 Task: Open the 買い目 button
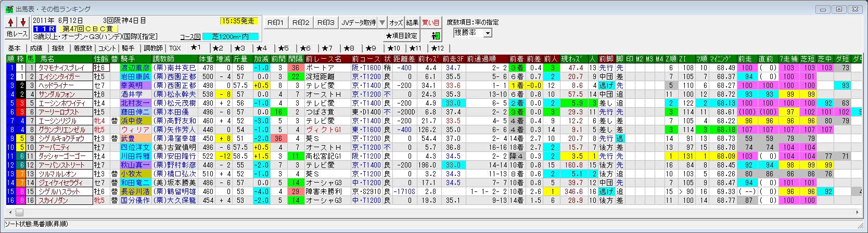pos(430,22)
